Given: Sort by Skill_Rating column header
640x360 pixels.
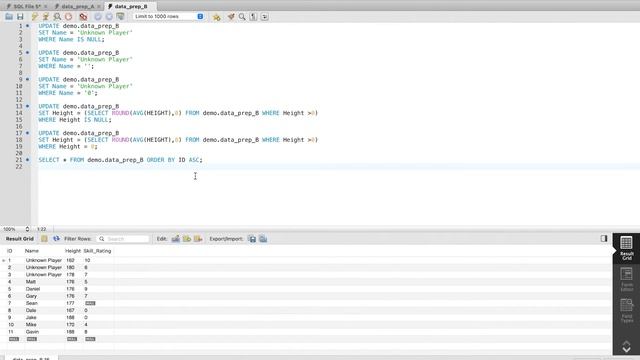Looking at the screenshot, I should tap(97, 251).
